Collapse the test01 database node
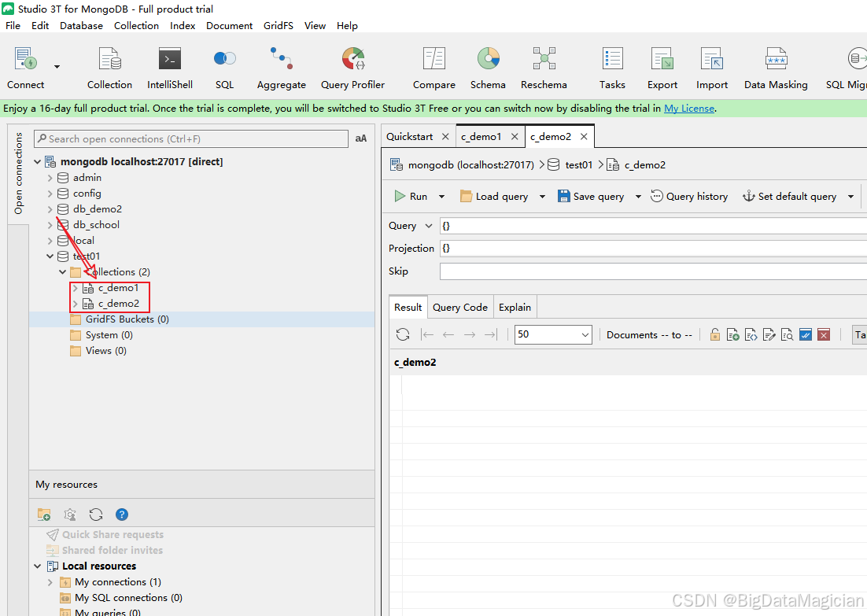Viewport: 867px width, 616px height. tap(50, 256)
